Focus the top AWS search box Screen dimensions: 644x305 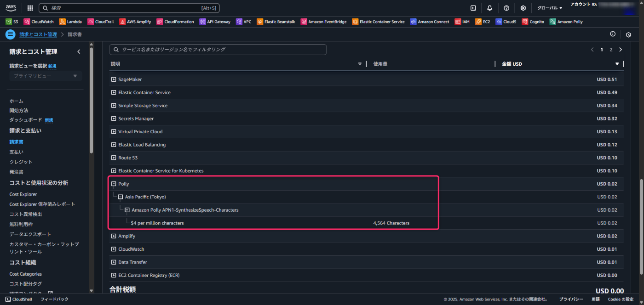pyautogui.click(x=129, y=8)
